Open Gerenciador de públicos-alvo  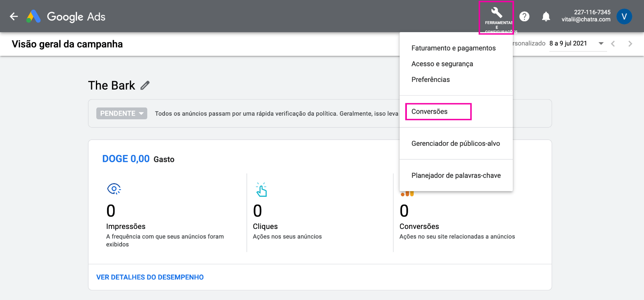pos(456,143)
